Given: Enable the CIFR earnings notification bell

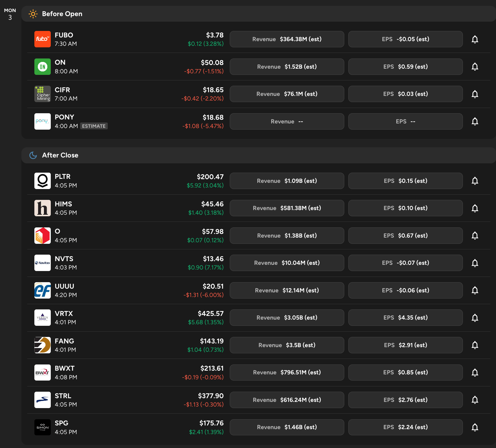Looking at the screenshot, I should point(475,94).
